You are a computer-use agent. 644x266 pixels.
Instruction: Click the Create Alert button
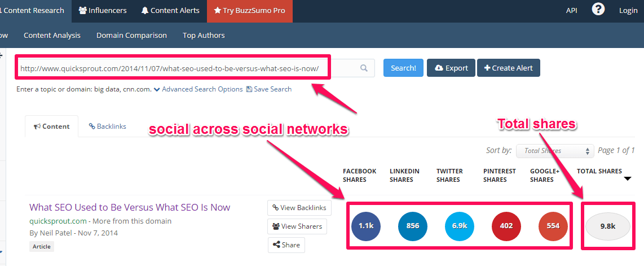tap(509, 68)
